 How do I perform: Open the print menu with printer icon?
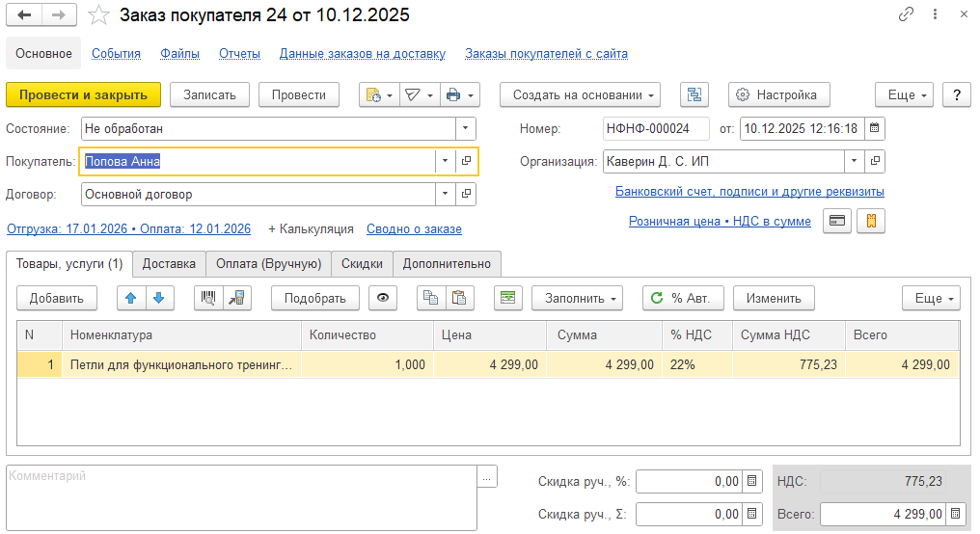click(x=459, y=94)
